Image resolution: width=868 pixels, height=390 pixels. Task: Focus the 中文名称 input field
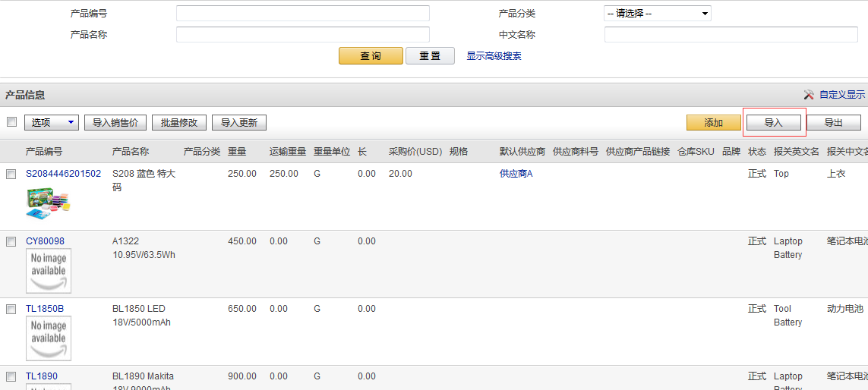[x=731, y=34]
